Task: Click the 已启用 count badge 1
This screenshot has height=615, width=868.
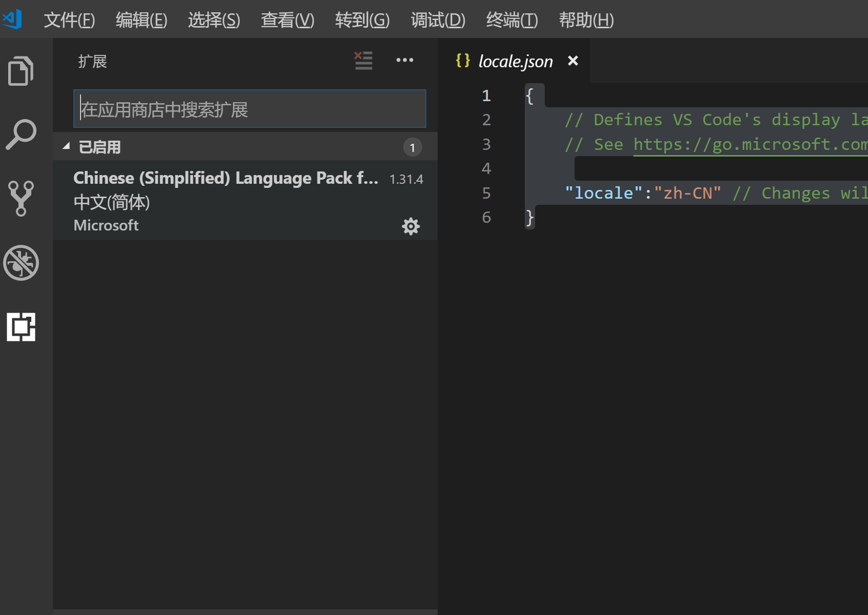Action: click(x=412, y=147)
